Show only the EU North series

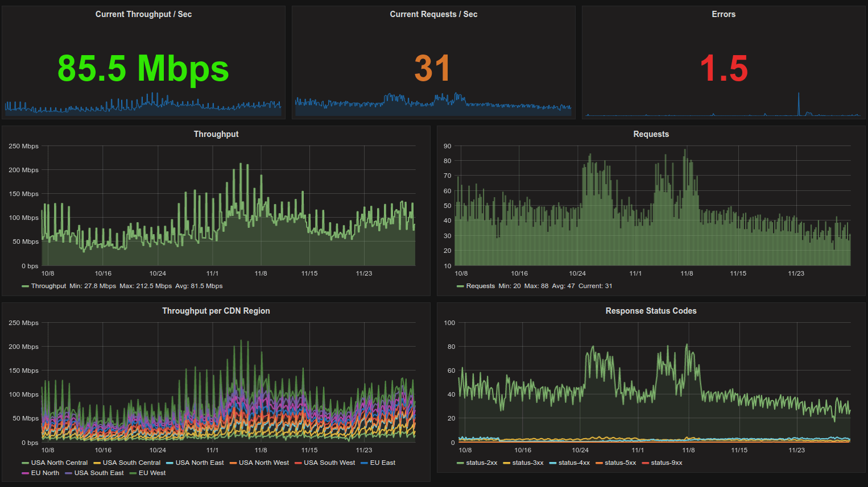tap(45, 473)
